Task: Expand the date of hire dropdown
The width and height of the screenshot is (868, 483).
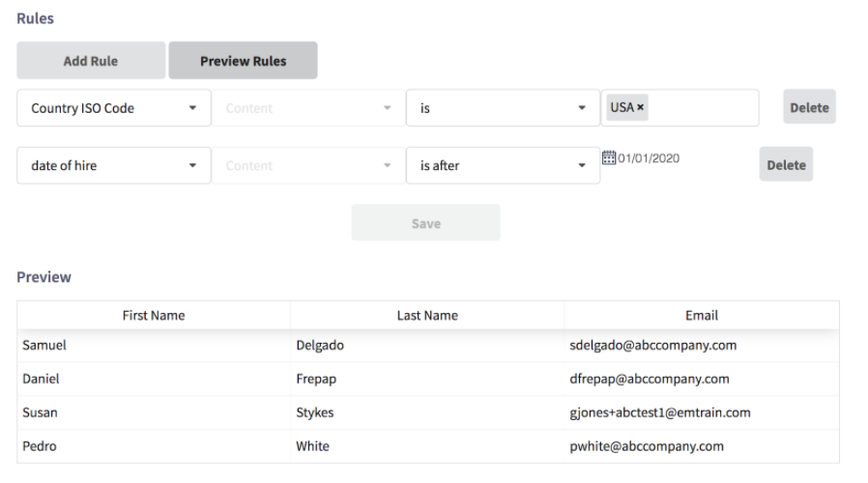Action: click(113, 165)
